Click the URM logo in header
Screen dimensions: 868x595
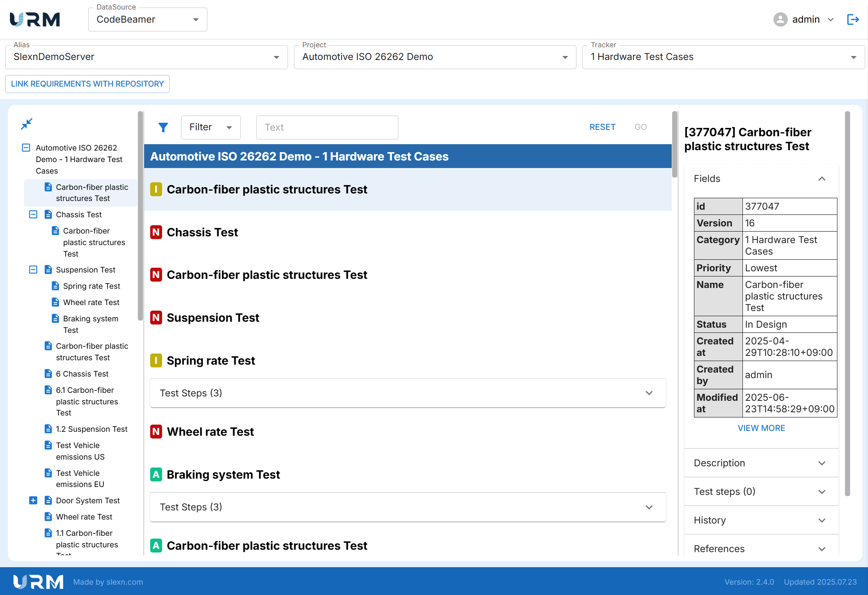pos(35,19)
